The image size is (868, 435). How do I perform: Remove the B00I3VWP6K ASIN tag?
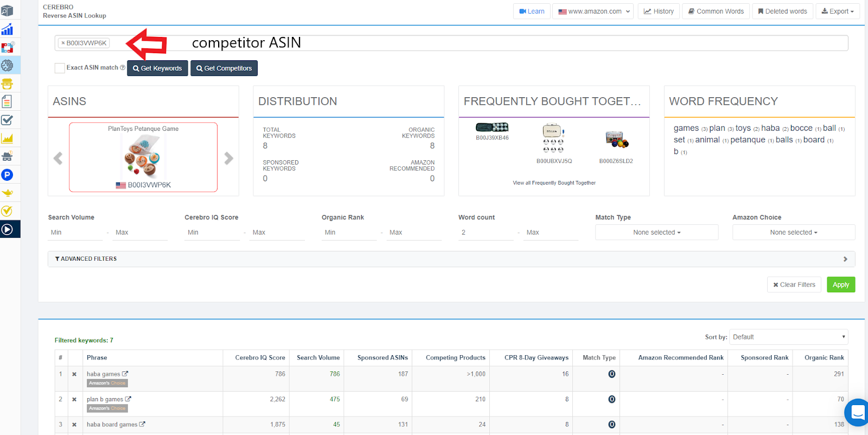click(x=63, y=43)
